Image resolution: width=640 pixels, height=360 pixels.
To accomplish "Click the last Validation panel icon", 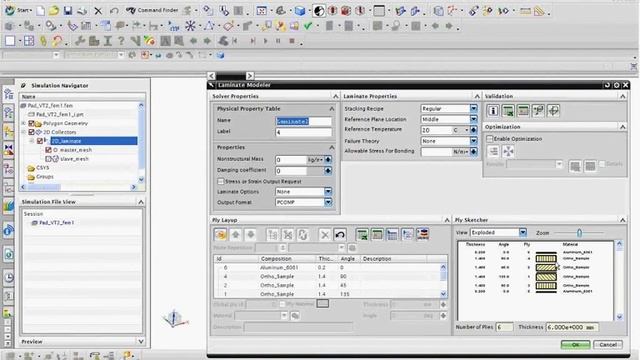I will click(553, 111).
